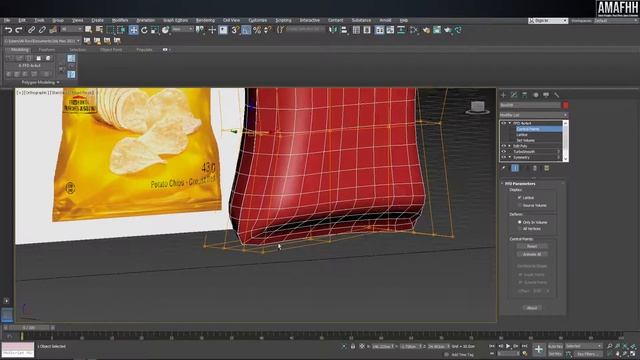Toggle Show End Result button
640x360 pixels.
tap(515, 168)
